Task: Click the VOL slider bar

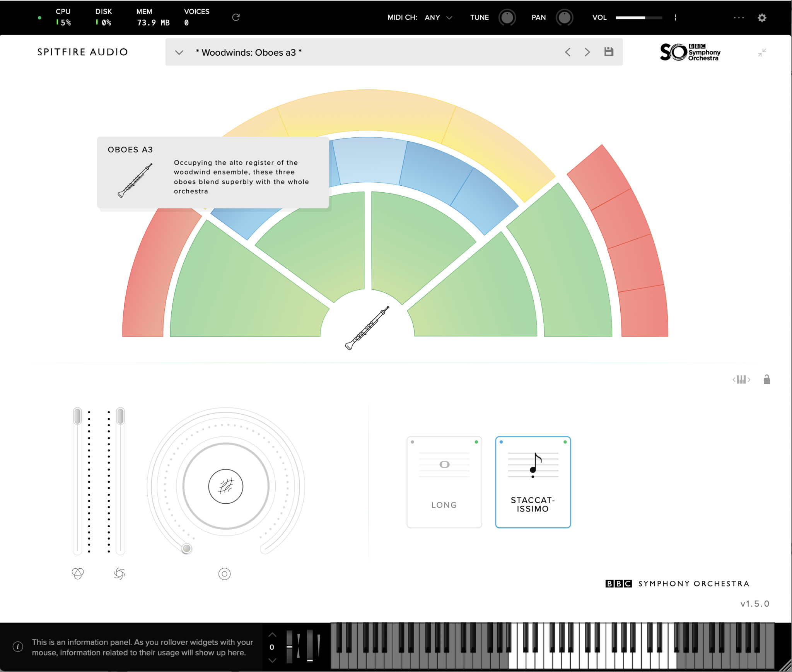Action: click(x=638, y=18)
